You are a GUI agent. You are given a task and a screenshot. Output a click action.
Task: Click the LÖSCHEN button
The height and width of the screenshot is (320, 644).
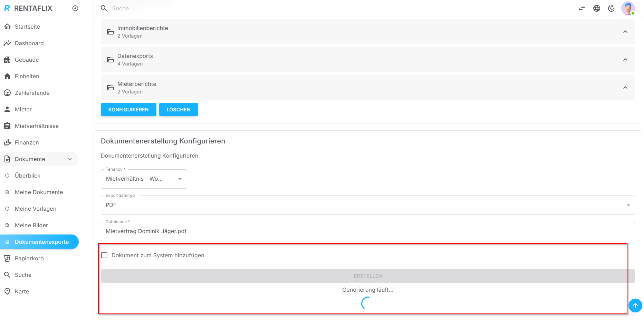coord(179,110)
